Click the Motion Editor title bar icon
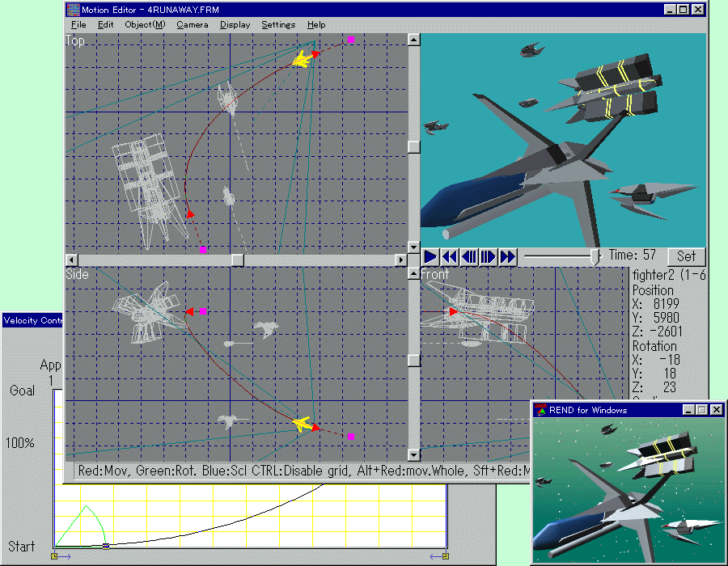This screenshot has height=566, width=728. tap(74, 10)
